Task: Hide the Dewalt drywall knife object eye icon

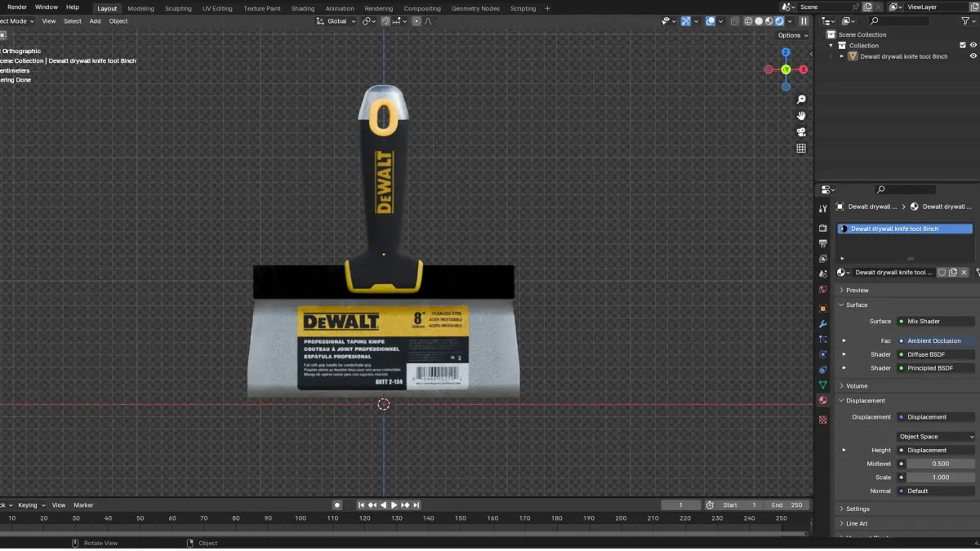Action: pos(973,56)
